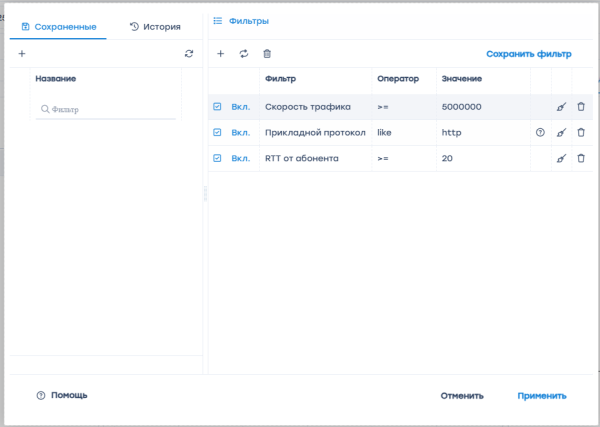The image size is (600, 427).
Task: Focus the Название filter search field
Action: coord(110,110)
